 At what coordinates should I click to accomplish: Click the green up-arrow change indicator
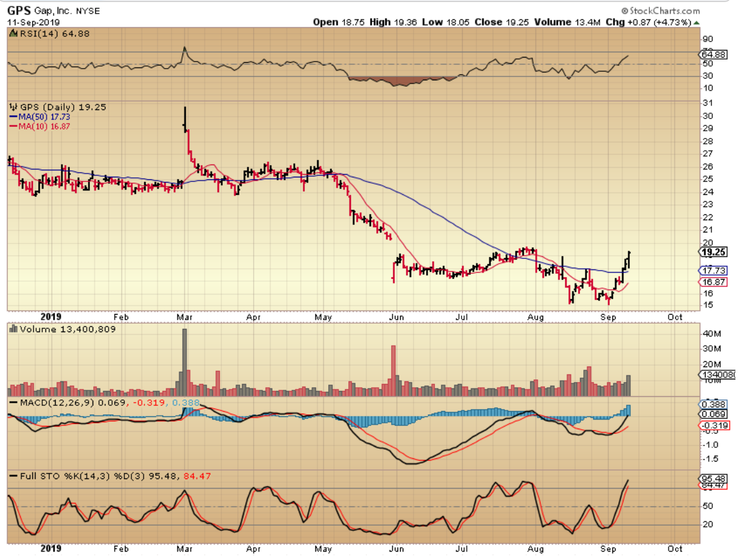click(696, 23)
